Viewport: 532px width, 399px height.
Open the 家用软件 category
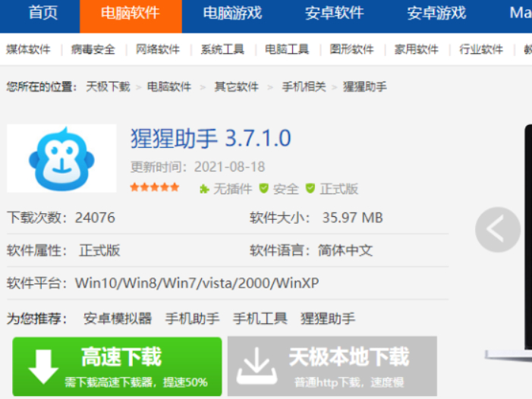tap(417, 49)
